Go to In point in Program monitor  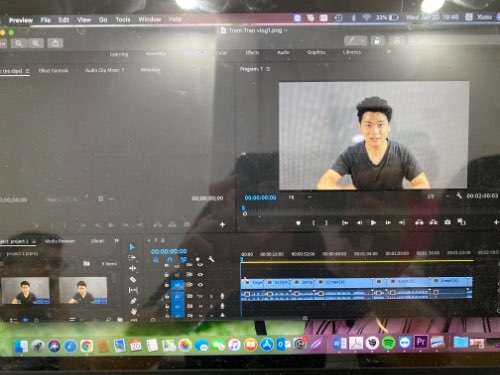(x=345, y=223)
